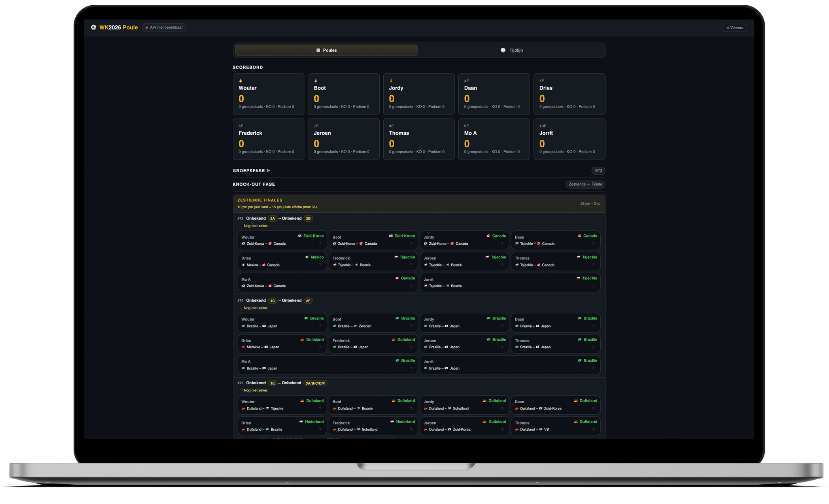This screenshot has width=829, height=504.
Task: Select the Dries scoreboard name
Action: tap(546, 88)
